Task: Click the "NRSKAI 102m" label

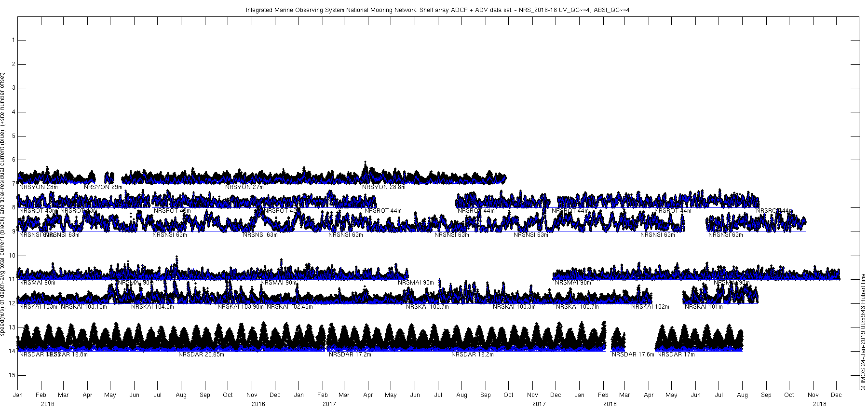Action: [651, 307]
